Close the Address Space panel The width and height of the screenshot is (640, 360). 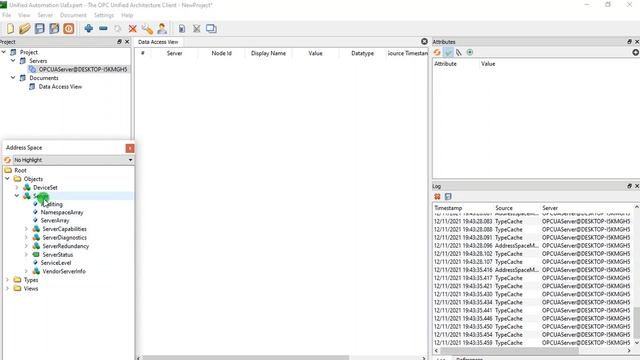pos(130,148)
